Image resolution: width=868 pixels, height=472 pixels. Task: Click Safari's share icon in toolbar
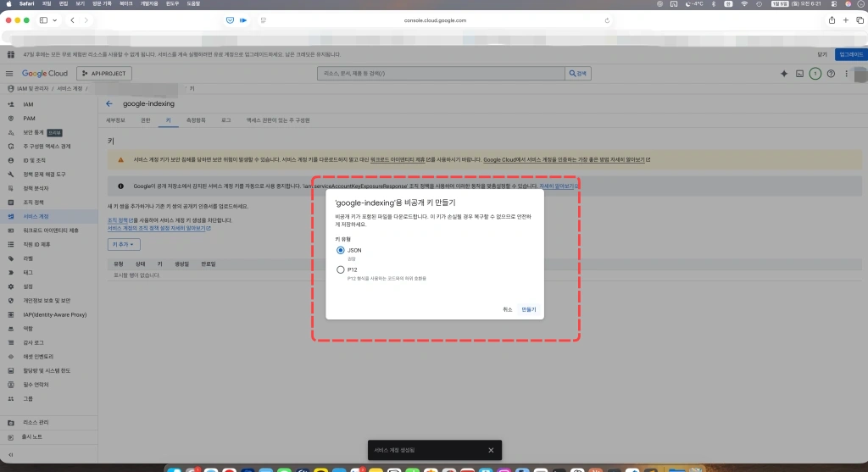point(832,19)
